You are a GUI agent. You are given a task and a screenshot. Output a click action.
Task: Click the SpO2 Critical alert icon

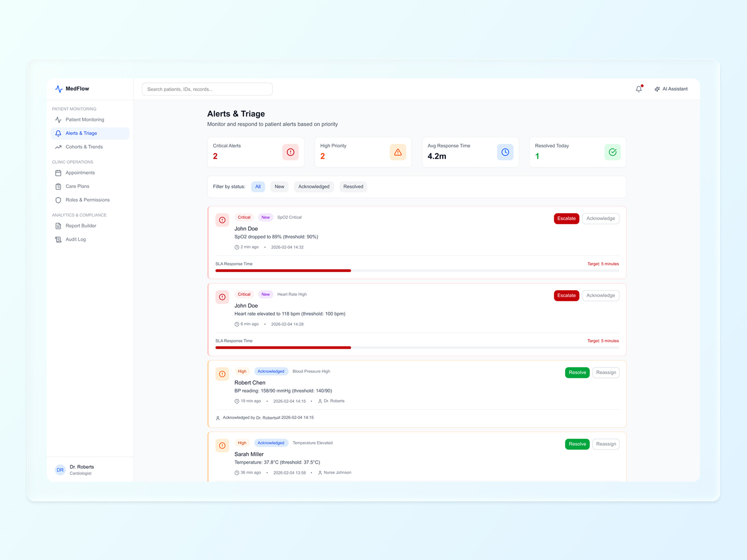tap(222, 220)
